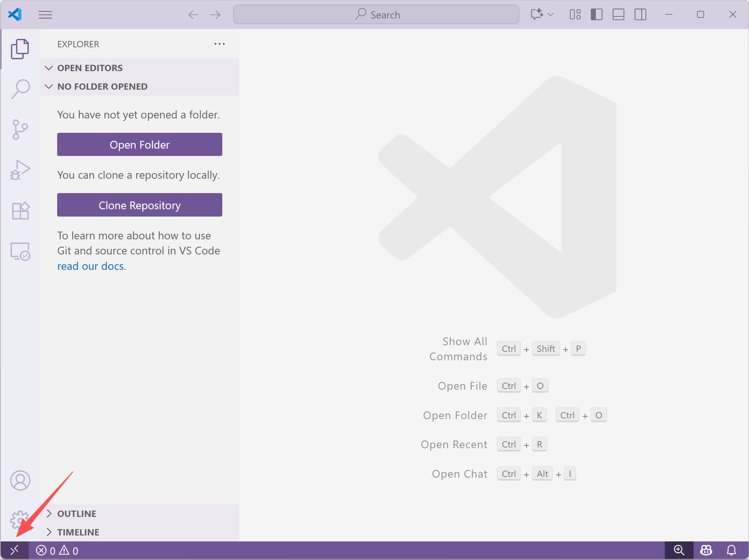The image size is (749, 560).
Task: Open the dropdown arrow beside the chat icon
Action: point(551,14)
